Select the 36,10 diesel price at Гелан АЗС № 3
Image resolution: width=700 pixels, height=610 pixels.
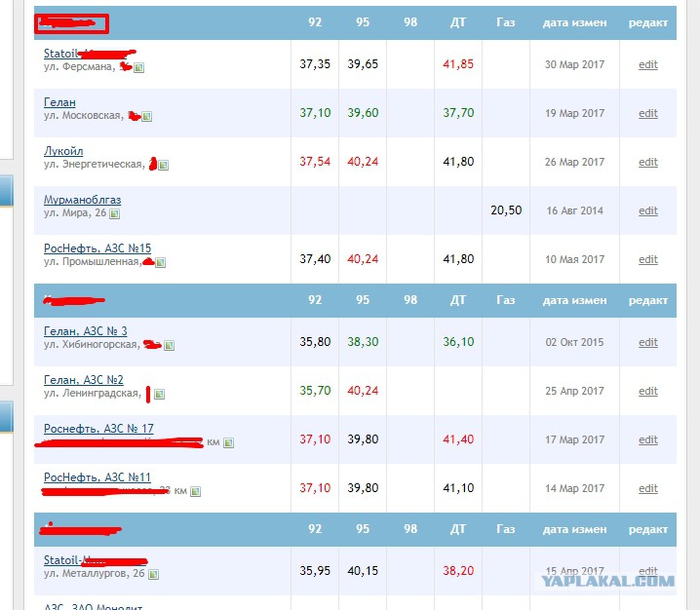pyautogui.click(x=458, y=342)
